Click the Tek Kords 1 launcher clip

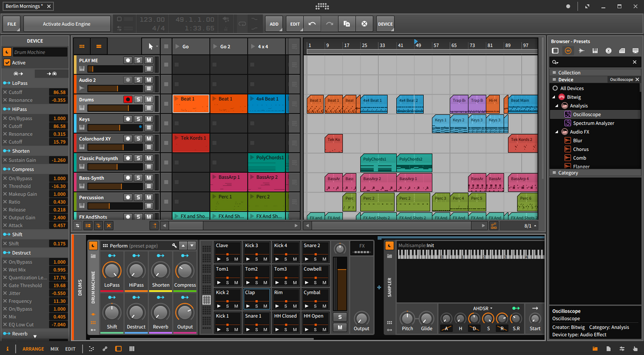coord(191,143)
